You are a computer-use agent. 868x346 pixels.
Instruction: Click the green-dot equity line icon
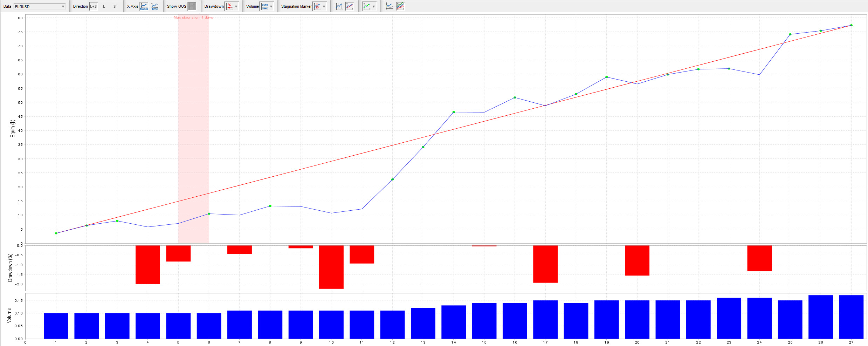367,6
